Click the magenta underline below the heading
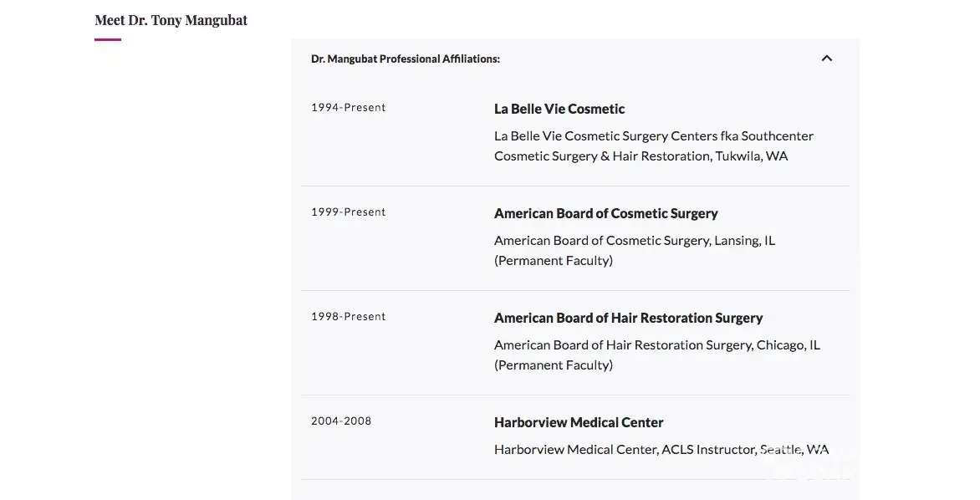Viewport: 980px width, 500px height. click(x=108, y=39)
